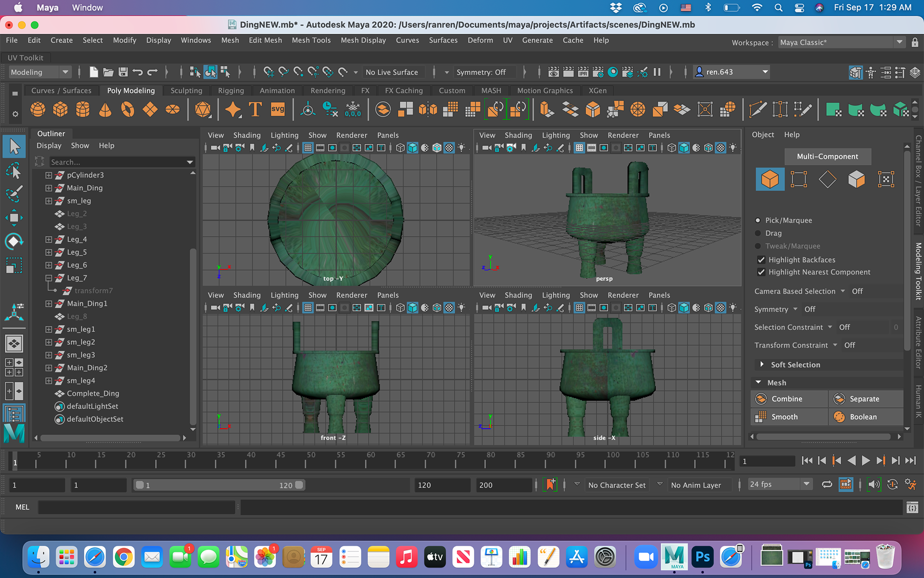Screen dimensions: 924x578
Task: Open the Deform menu
Action: (480, 40)
